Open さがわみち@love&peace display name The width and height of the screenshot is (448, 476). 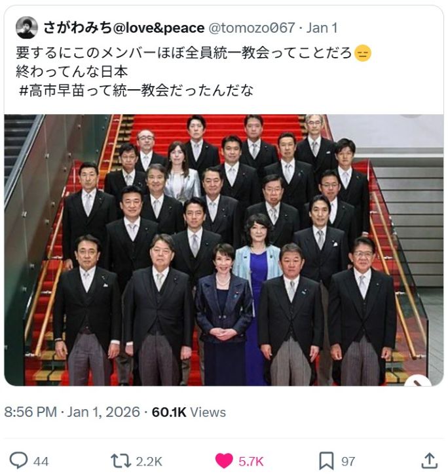(124, 28)
